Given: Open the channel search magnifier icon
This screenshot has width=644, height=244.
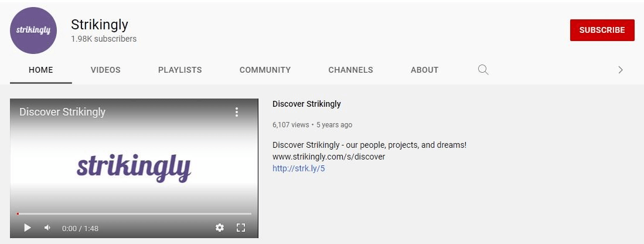Looking at the screenshot, I should [x=483, y=70].
